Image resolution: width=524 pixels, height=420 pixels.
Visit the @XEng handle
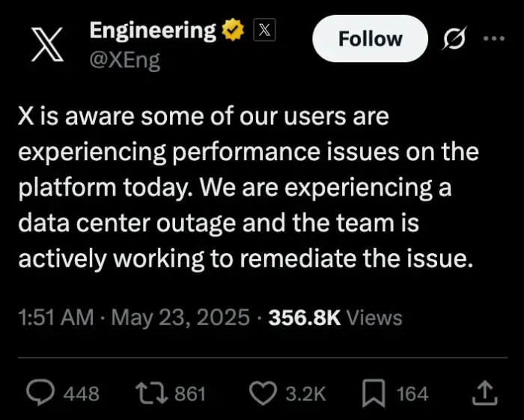pos(125,61)
